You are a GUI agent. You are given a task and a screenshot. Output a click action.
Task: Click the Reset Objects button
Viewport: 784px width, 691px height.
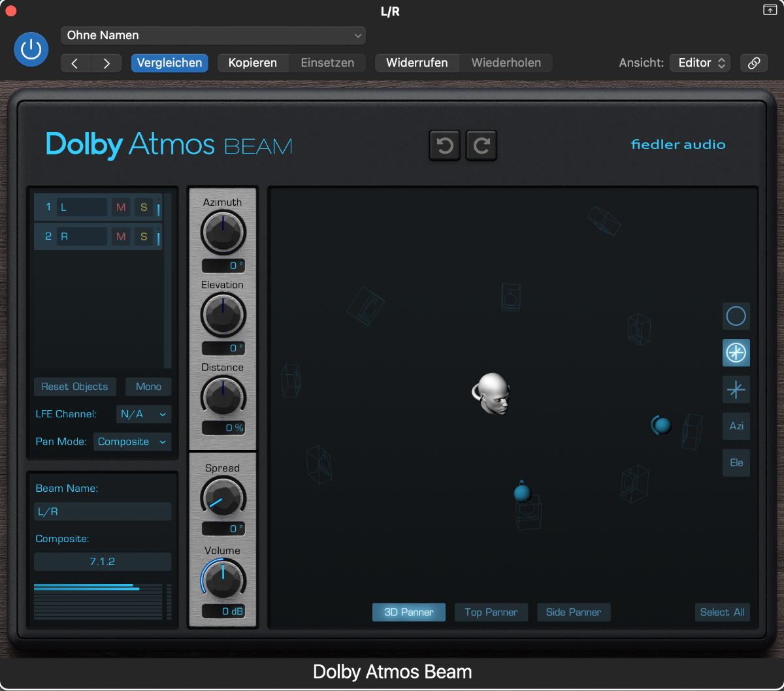coord(74,387)
